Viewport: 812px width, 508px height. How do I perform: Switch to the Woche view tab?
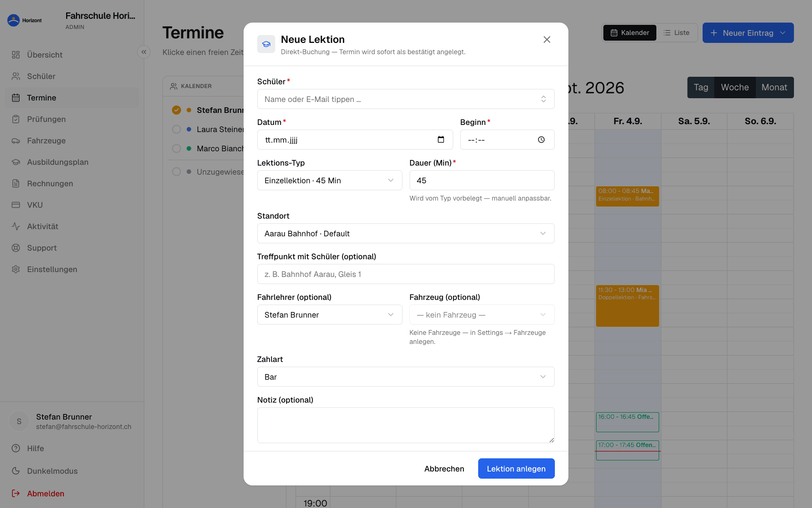point(735,87)
